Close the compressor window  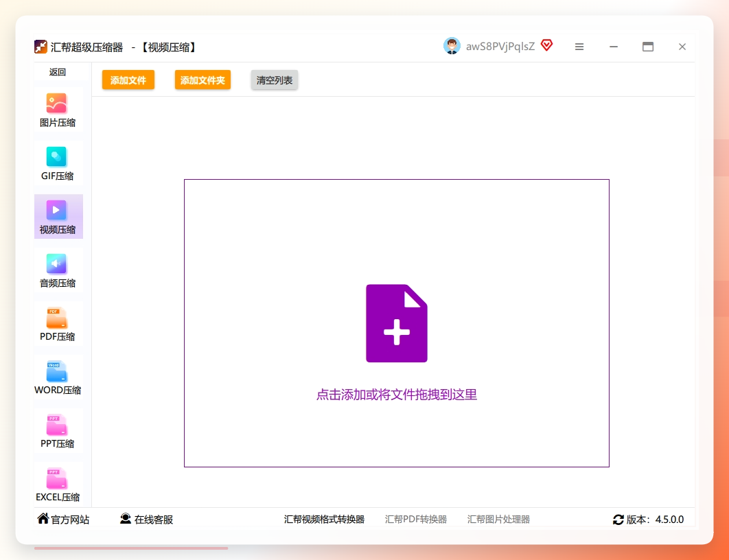coord(682,47)
